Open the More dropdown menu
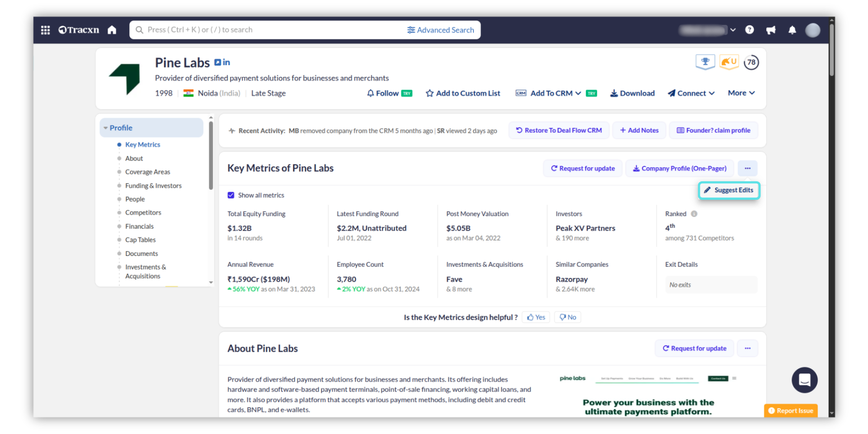868x434 pixels. coord(741,93)
